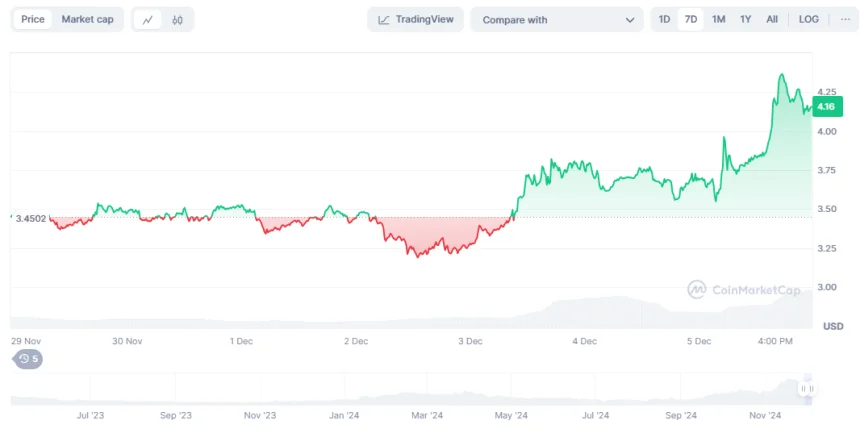Click the TradingView chart icon
Screen dimensions: 860x437
click(384, 20)
